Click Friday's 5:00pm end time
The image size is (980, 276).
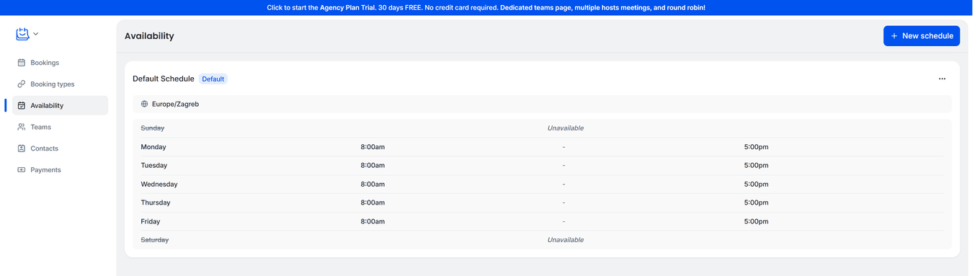(x=756, y=221)
